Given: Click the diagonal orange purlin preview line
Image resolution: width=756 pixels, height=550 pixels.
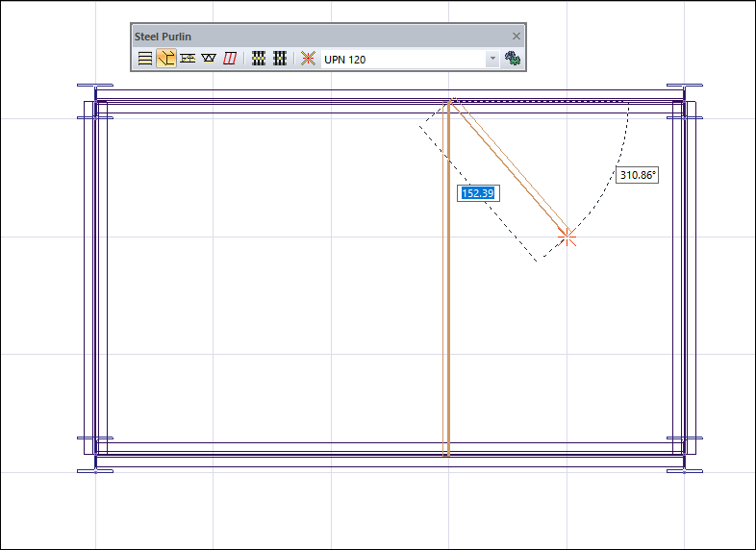Looking at the screenshot, I should (510, 168).
